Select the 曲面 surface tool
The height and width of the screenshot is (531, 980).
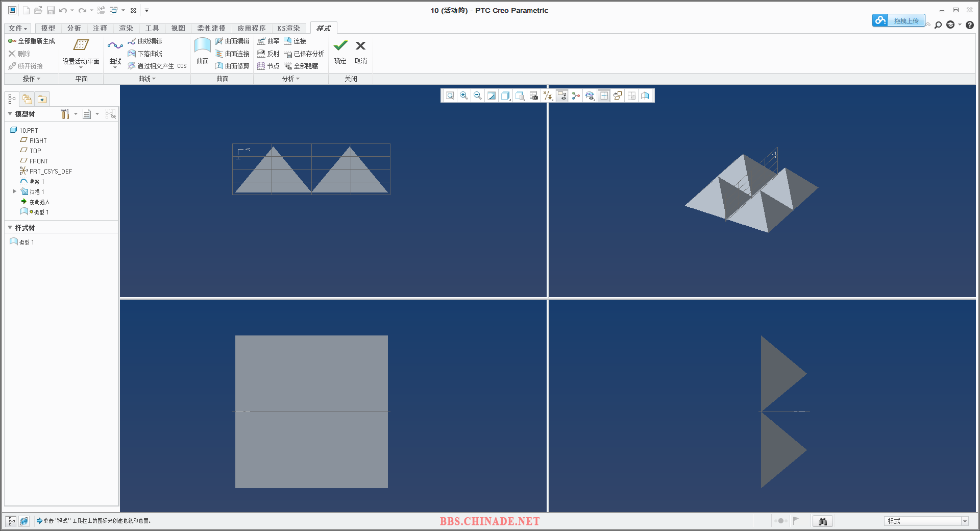coord(203,50)
